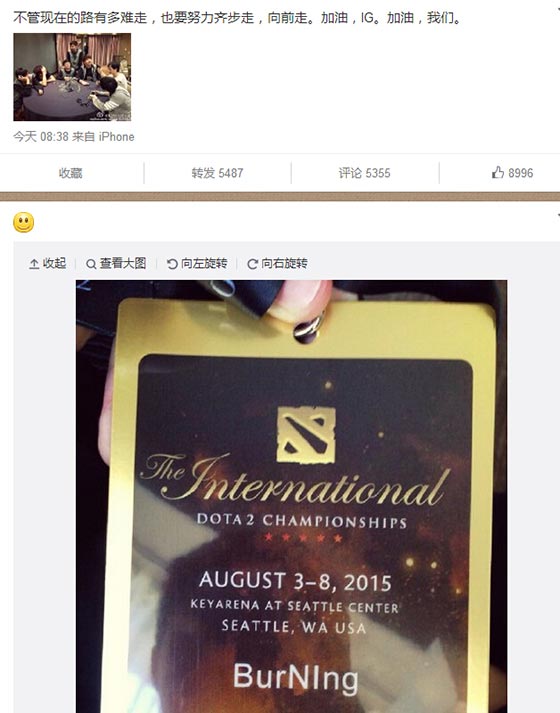
Task: Click the clockwise rotate-right icon
Action: point(252,264)
